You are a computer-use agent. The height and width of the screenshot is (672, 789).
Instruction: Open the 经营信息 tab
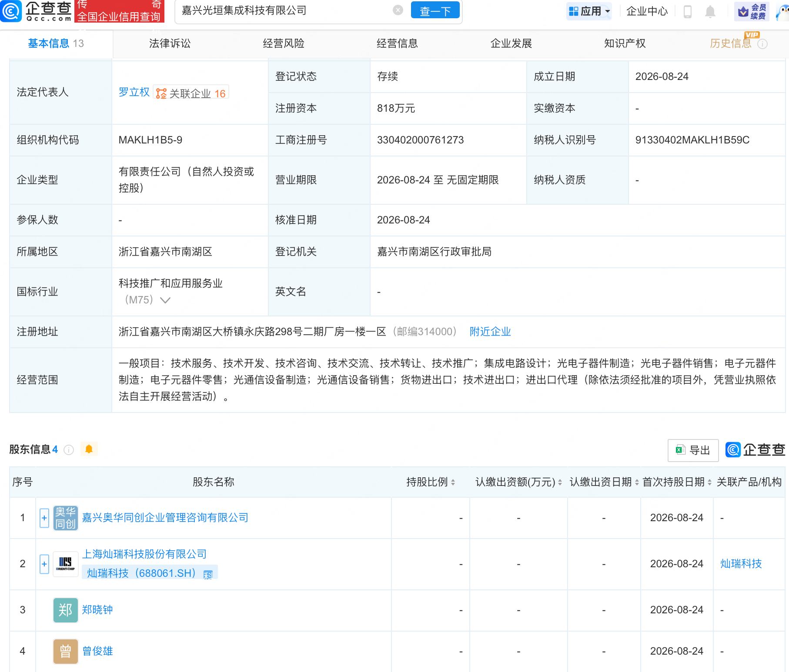point(397,43)
